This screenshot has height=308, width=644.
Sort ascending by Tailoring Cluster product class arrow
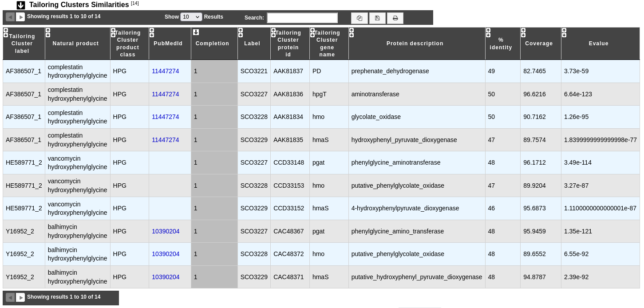[113, 30]
